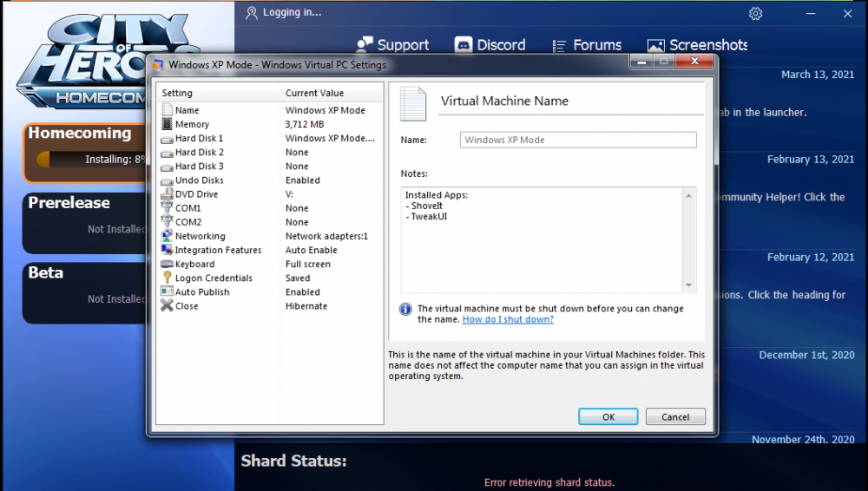This screenshot has width=868, height=491.
Task: Select the Hard Disk 1 icon
Action: pos(168,139)
